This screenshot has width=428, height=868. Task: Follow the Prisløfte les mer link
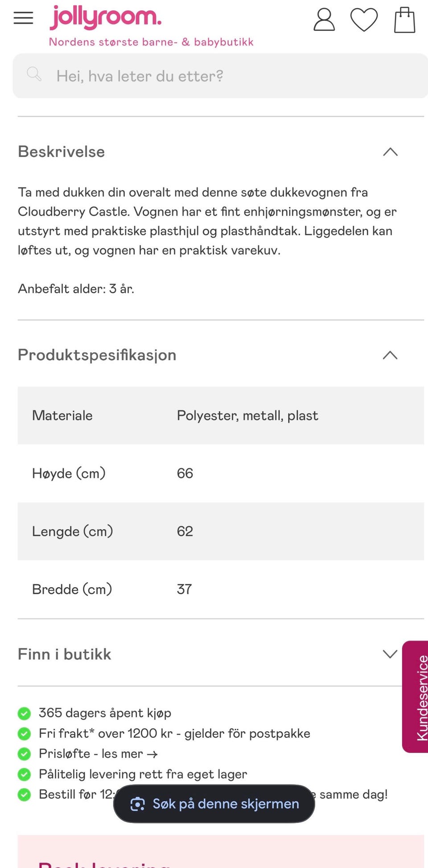pyautogui.click(x=98, y=754)
